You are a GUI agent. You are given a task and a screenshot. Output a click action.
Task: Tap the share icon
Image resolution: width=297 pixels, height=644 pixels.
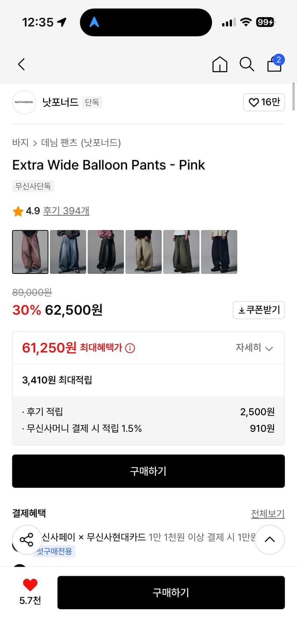(27, 540)
